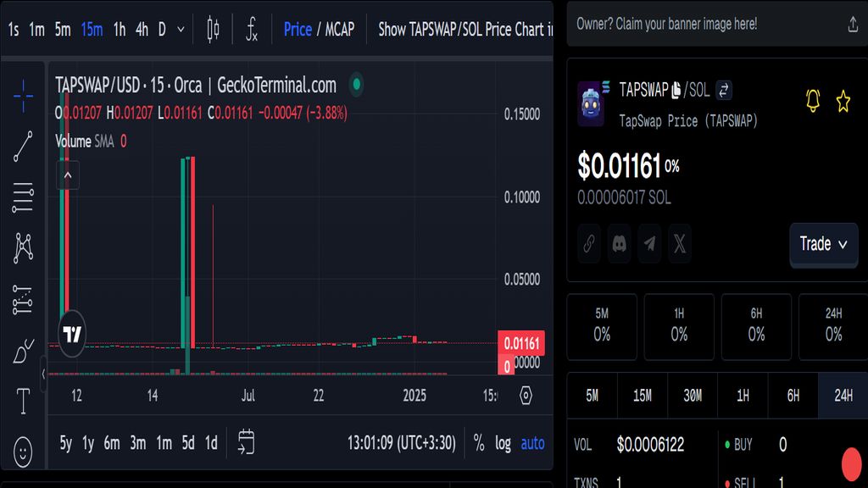The height and width of the screenshot is (488, 868).
Task: Switch chart to Price mode
Action: [x=298, y=30]
